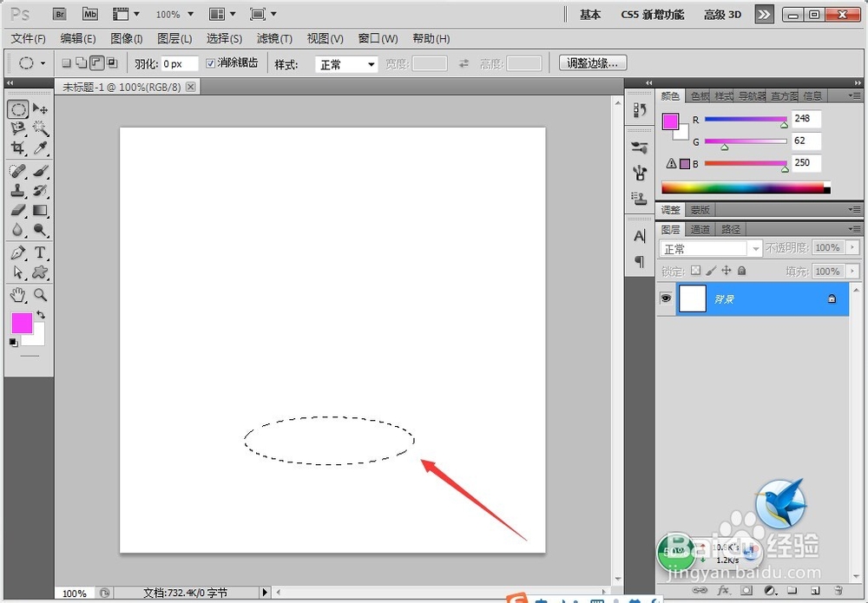The width and height of the screenshot is (868, 603).
Task: Toggle lock image pixels brush icon
Action: click(x=712, y=271)
